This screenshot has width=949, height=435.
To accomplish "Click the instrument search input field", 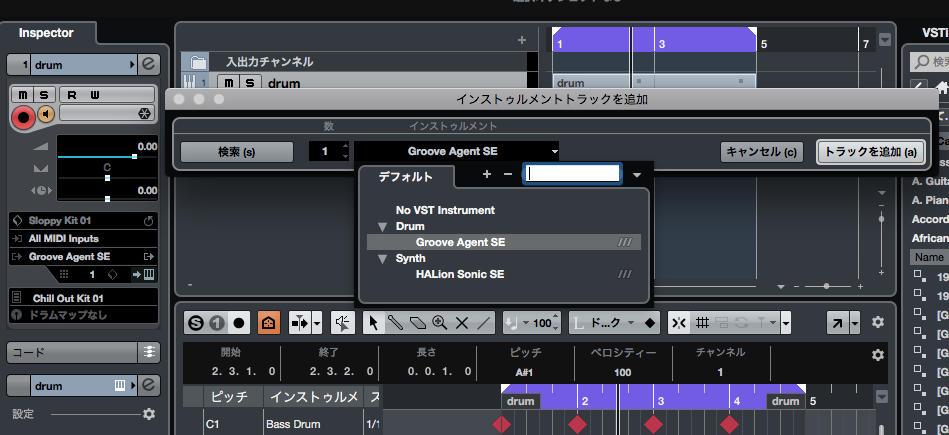I will coord(572,174).
